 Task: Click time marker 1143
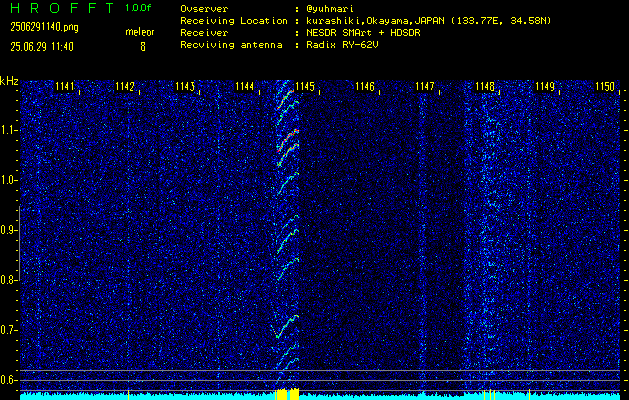(x=185, y=87)
